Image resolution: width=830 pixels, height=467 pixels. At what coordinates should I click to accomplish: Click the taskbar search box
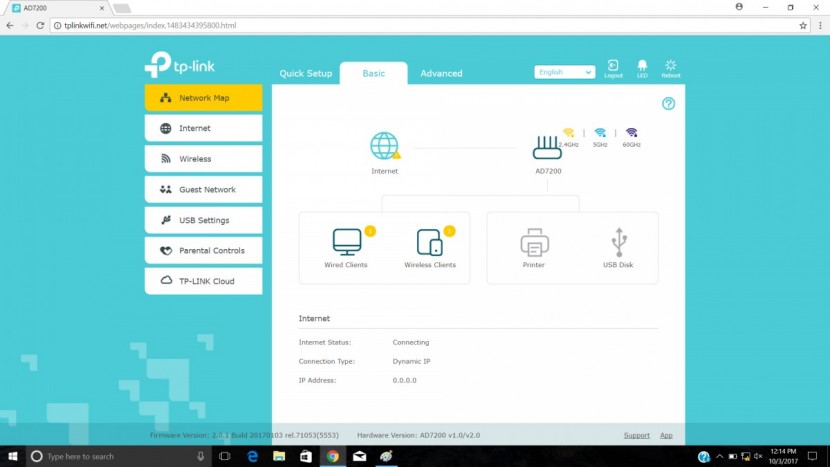[118, 456]
